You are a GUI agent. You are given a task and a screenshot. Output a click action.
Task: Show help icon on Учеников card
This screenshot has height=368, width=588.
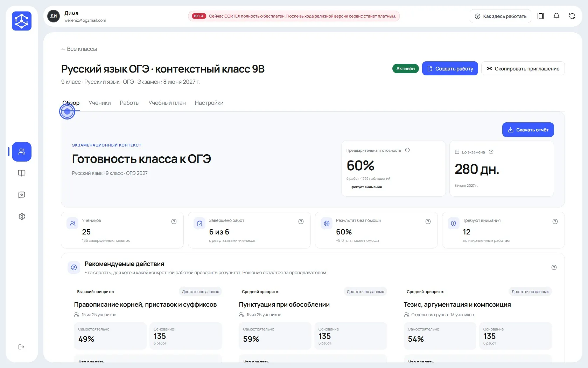click(x=174, y=222)
